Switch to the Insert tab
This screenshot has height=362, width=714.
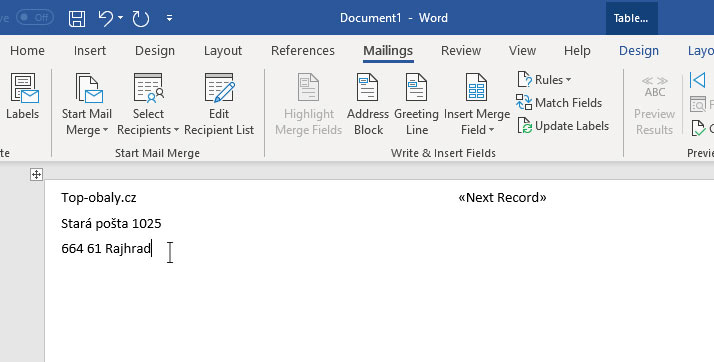click(x=90, y=51)
